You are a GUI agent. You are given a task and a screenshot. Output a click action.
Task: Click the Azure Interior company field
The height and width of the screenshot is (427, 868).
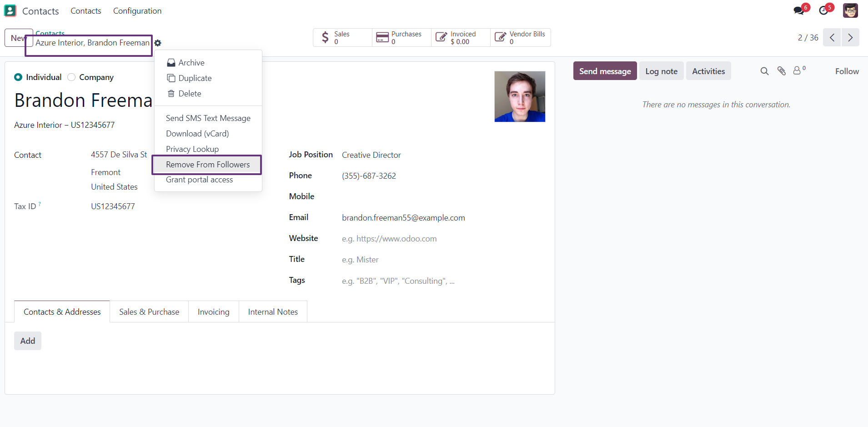pyautogui.click(x=64, y=125)
